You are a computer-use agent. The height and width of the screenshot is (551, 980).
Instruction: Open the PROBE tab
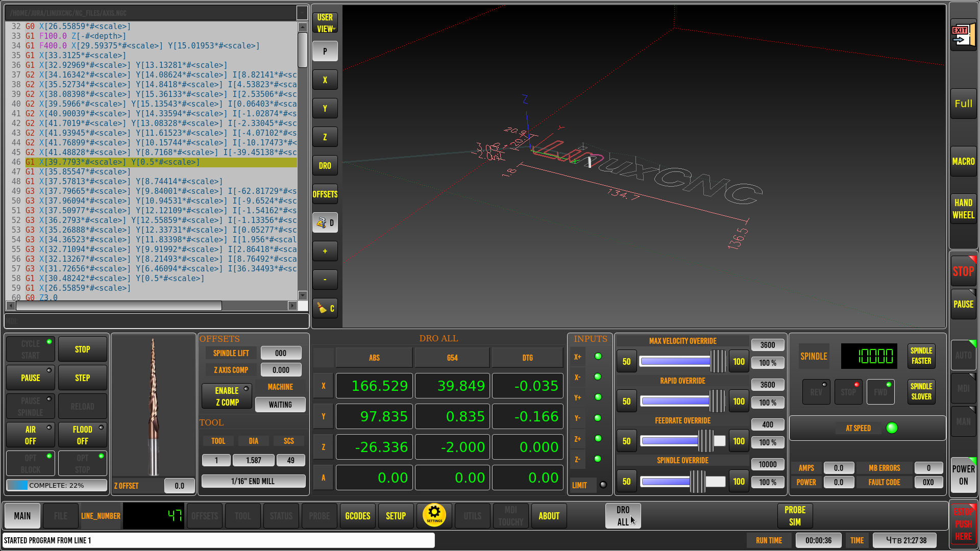pos(320,516)
